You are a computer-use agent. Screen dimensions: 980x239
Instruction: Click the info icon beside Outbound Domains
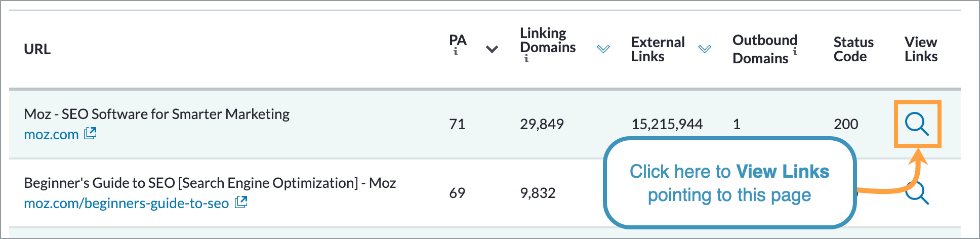(795, 51)
